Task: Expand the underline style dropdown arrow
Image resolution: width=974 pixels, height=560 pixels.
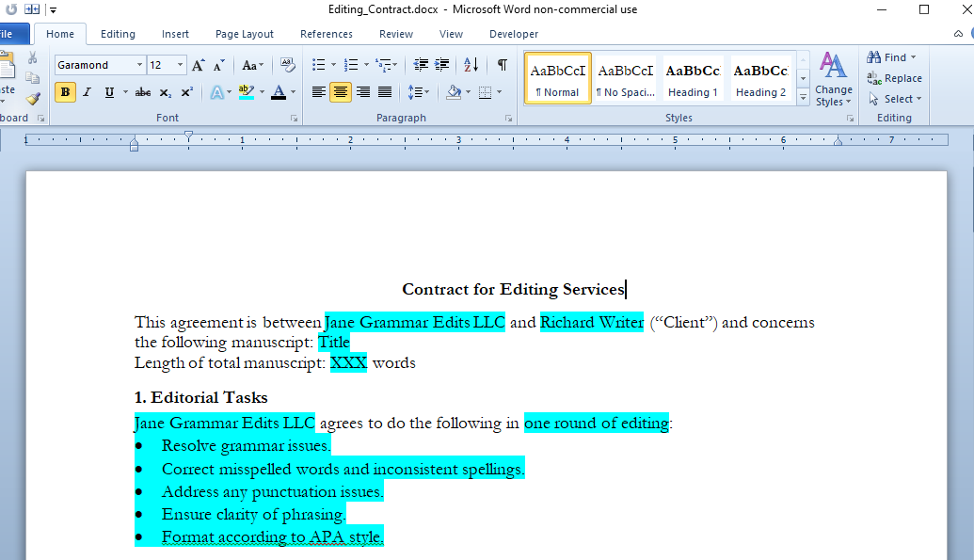Action: pos(125,92)
